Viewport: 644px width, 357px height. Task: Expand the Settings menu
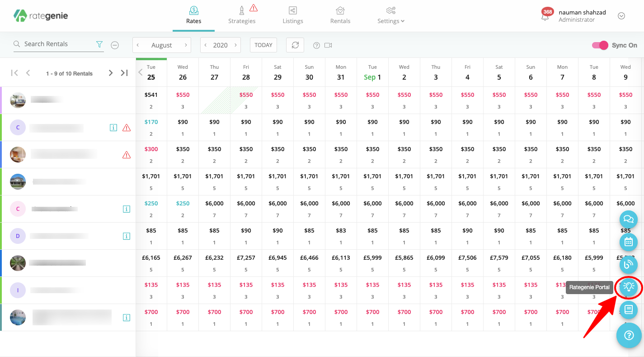point(391,15)
